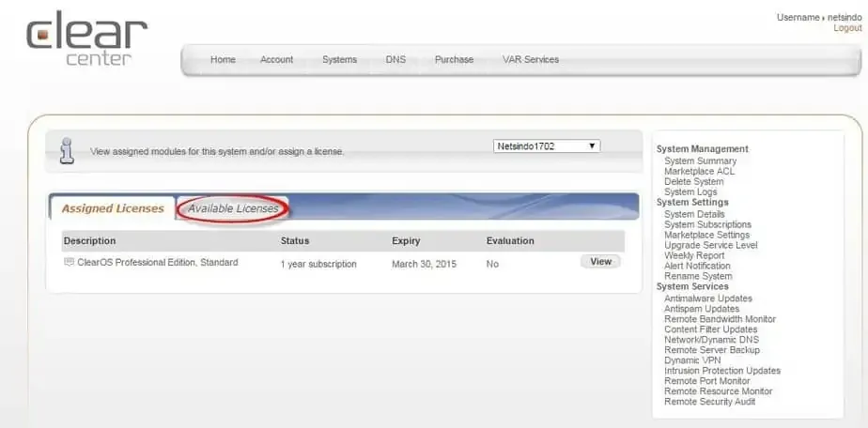Image resolution: width=868 pixels, height=428 pixels.
Task: Switch to the Available Licenses tab
Action: coord(233,208)
